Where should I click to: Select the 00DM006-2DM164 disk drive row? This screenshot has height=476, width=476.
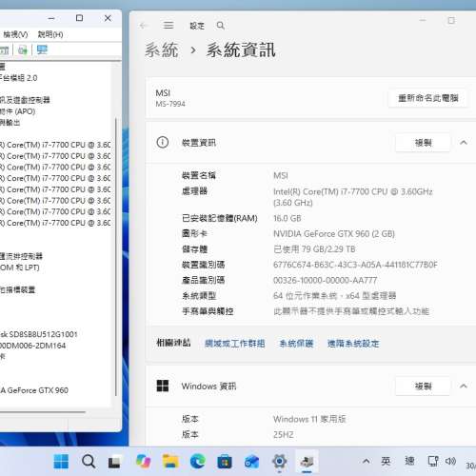point(32,346)
